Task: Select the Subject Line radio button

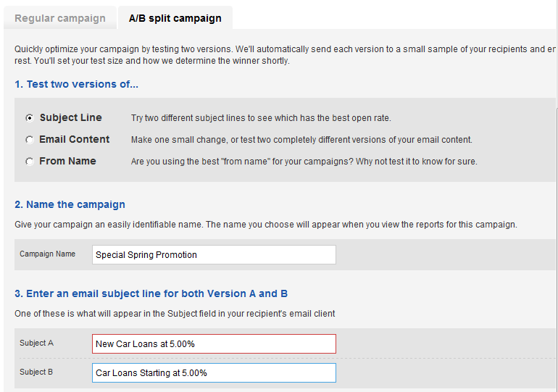Action: 30,117
